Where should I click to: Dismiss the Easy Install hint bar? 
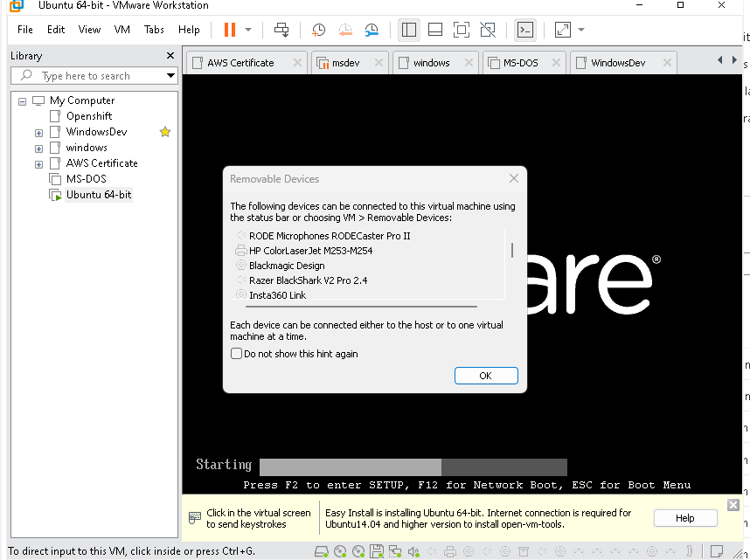coord(733,505)
